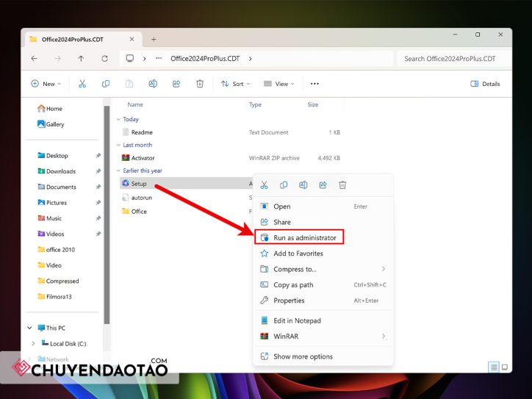532x399 pixels.
Task: Sort files by the Name column header
Action: [135, 104]
